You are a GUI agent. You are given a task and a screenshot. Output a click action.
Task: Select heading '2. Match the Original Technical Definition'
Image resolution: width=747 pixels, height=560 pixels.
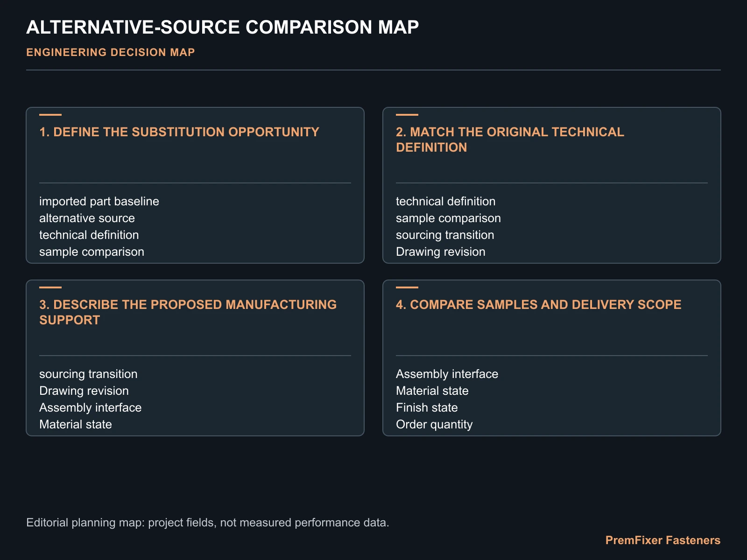[x=510, y=140]
